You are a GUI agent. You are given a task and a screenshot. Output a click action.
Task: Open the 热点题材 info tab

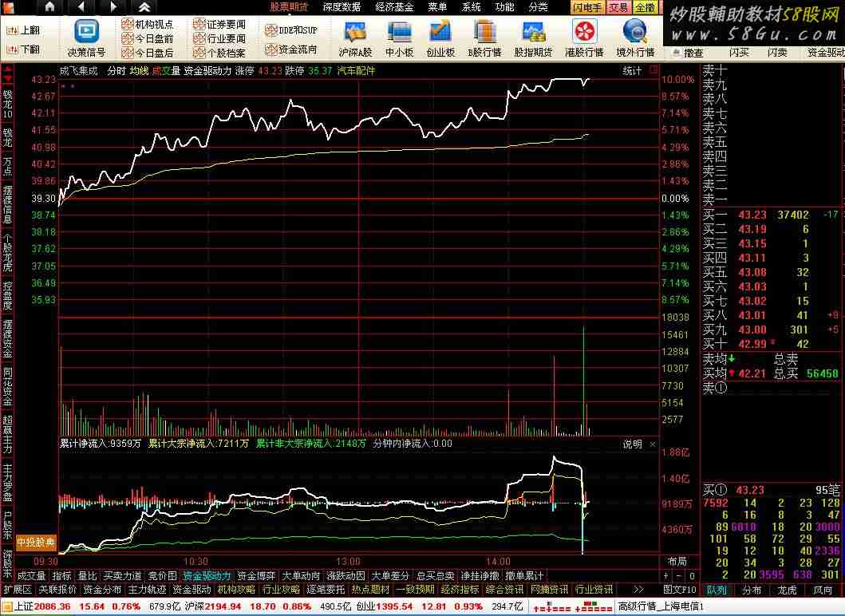(370, 590)
